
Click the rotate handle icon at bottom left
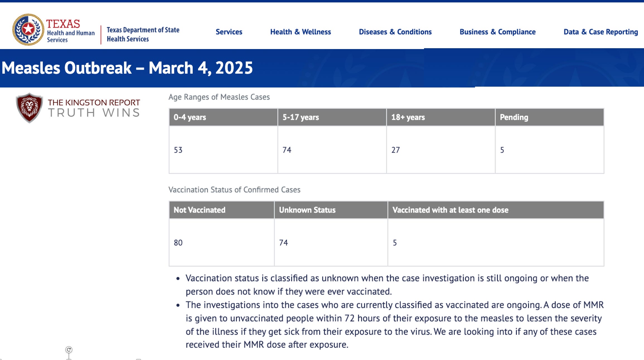pyautogui.click(x=69, y=349)
